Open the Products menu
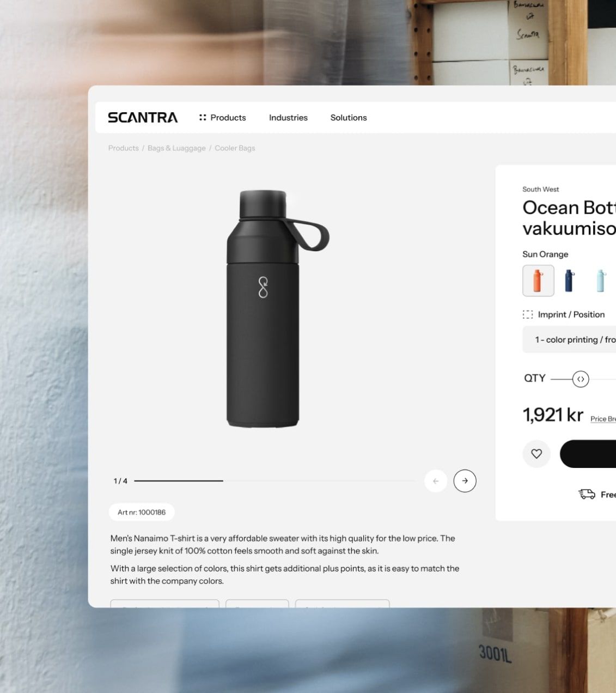616x693 pixels. click(223, 118)
